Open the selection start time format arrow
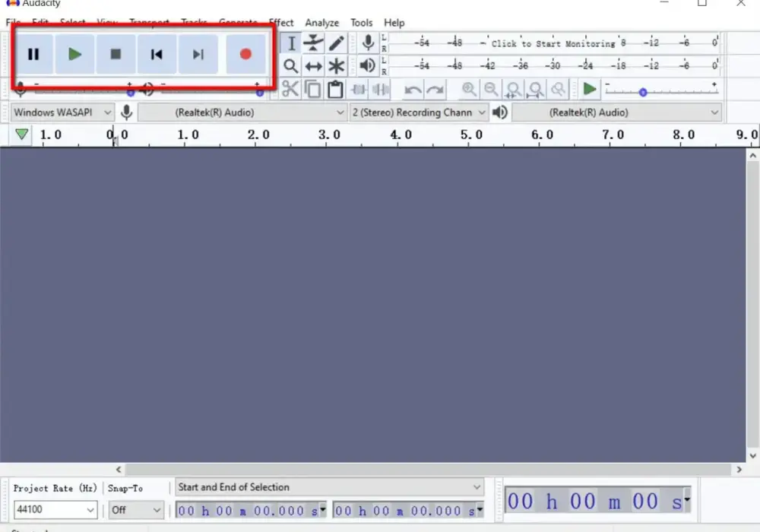The image size is (760, 532). pos(323,509)
